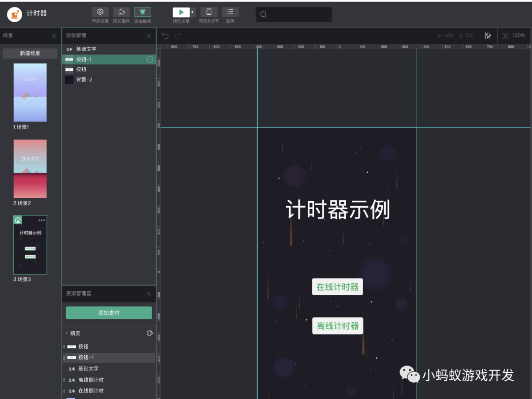Play the scene with 预览场景 button

pos(181,12)
